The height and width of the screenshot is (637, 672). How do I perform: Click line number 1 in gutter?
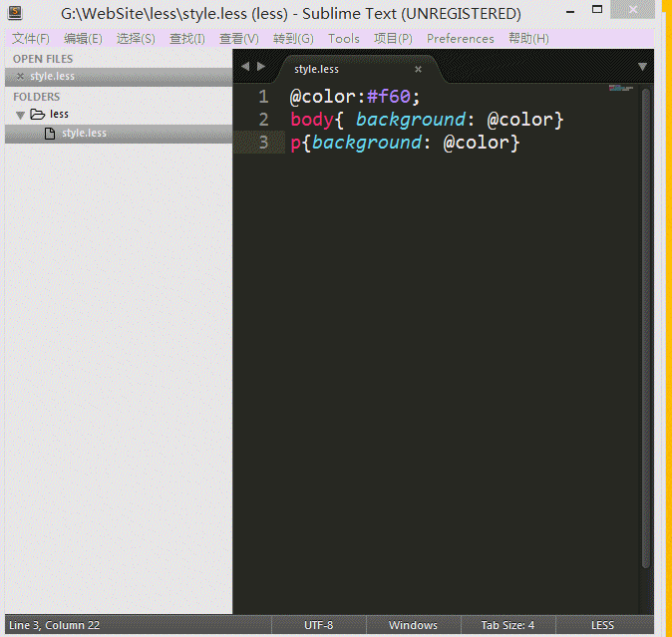263,97
